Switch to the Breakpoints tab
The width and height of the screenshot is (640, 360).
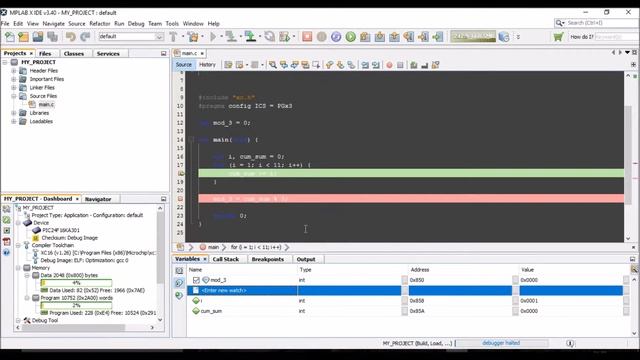[267, 259]
